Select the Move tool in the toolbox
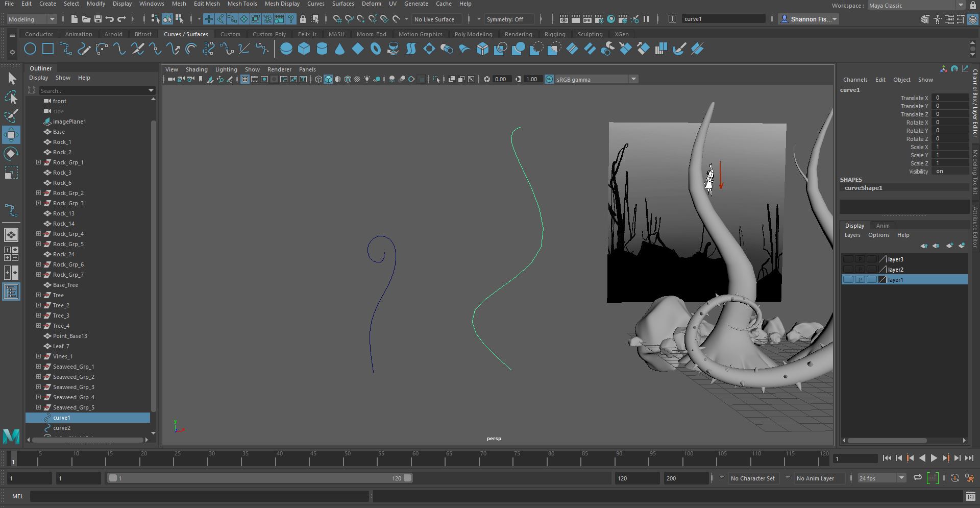This screenshot has height=508, width=980. [x=11, y=135]
